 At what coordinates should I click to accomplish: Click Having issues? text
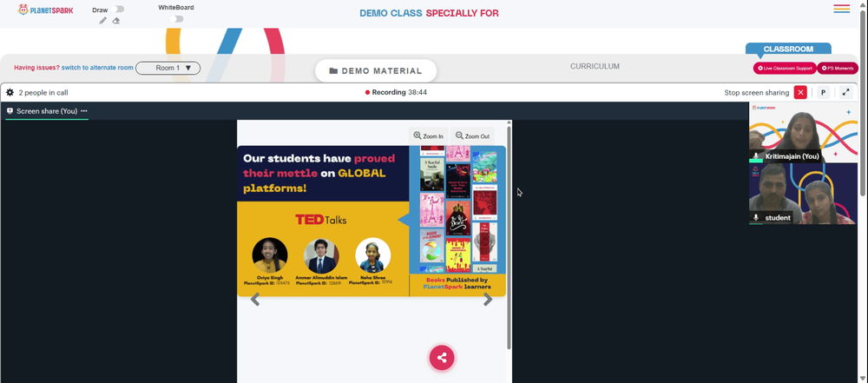pos(36,68)
